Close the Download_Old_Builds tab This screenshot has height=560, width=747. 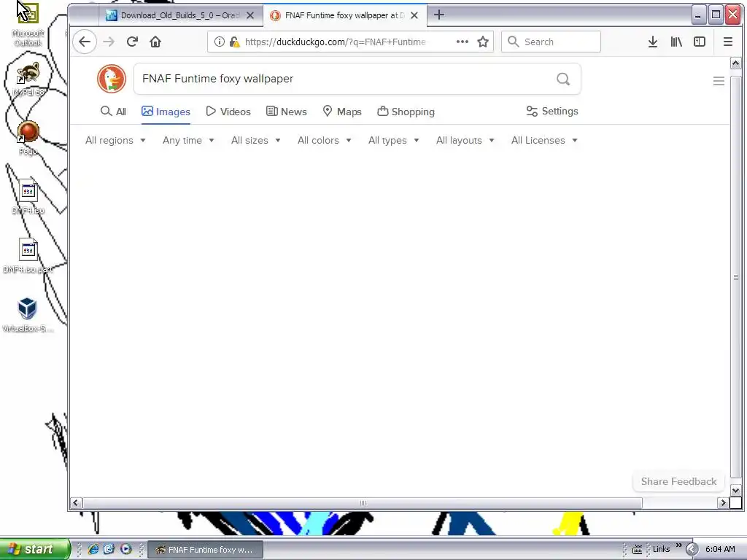tap(250, 15)
